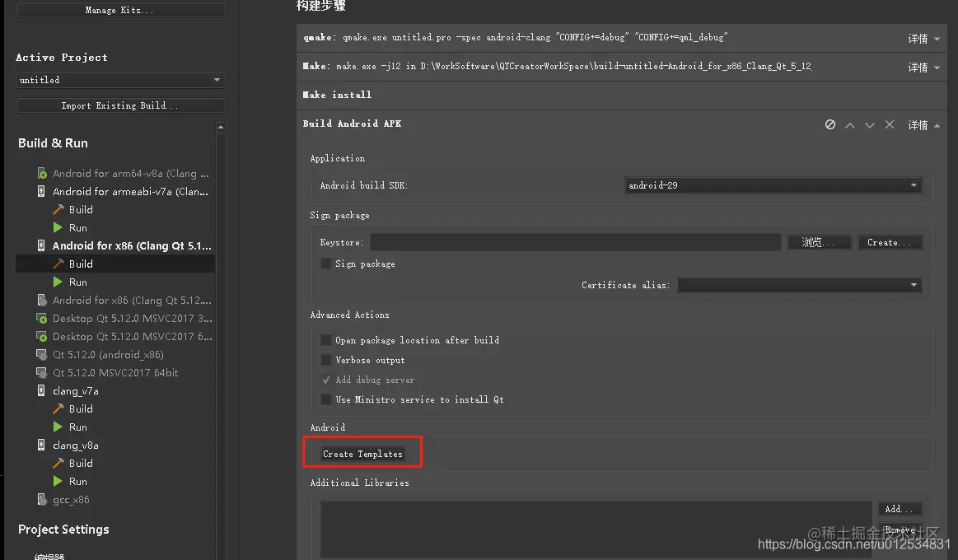The height and width of the screenshot is (560, 958).
Task: Click the Manage Kits button
Action: pos(120,10)
